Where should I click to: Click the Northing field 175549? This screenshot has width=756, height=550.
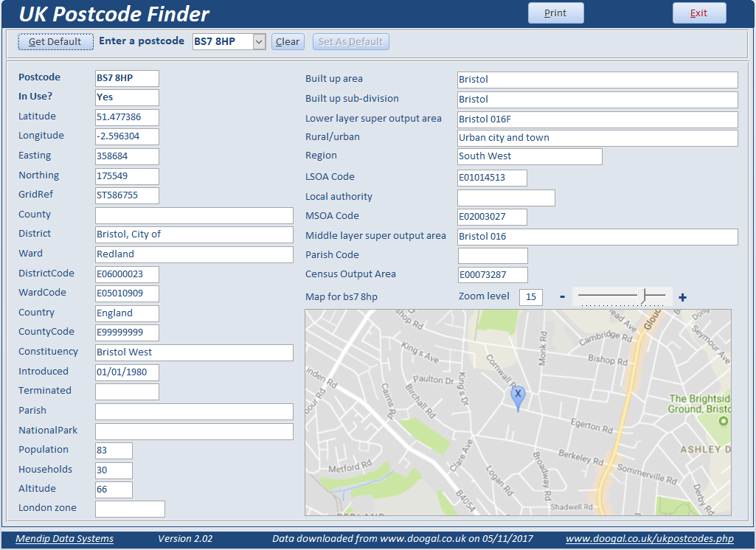pos(127,176)
